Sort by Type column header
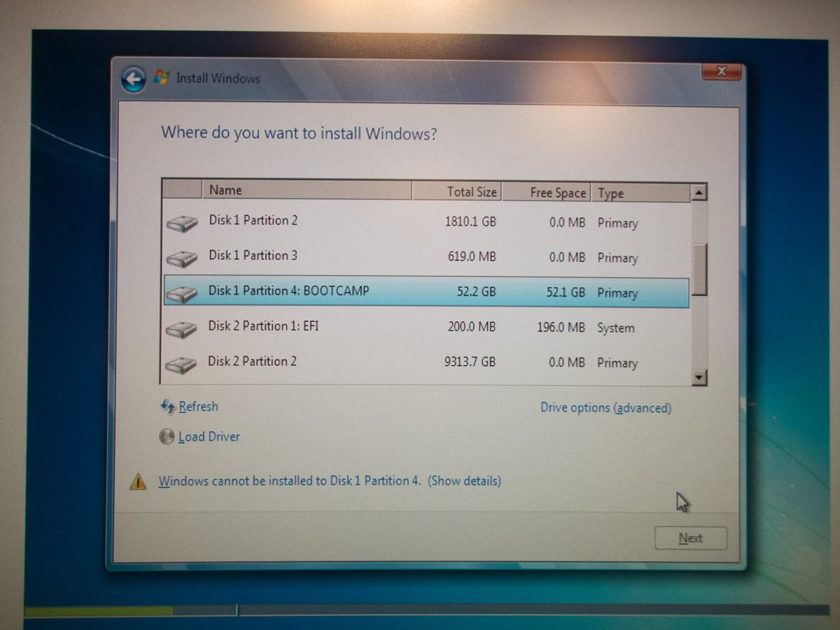 [x=640, y=193]
